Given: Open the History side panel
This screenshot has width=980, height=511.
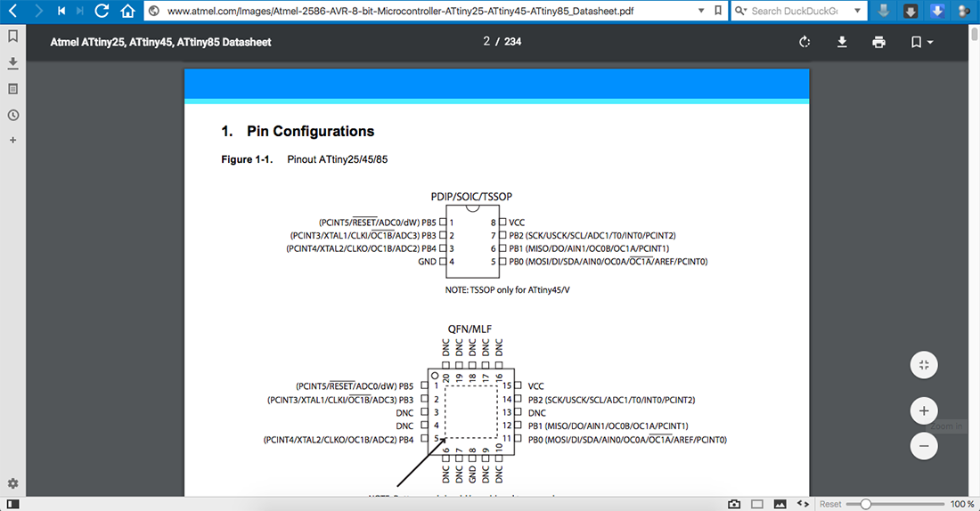Looking at the screenshot, I should (x=12, y=115).
